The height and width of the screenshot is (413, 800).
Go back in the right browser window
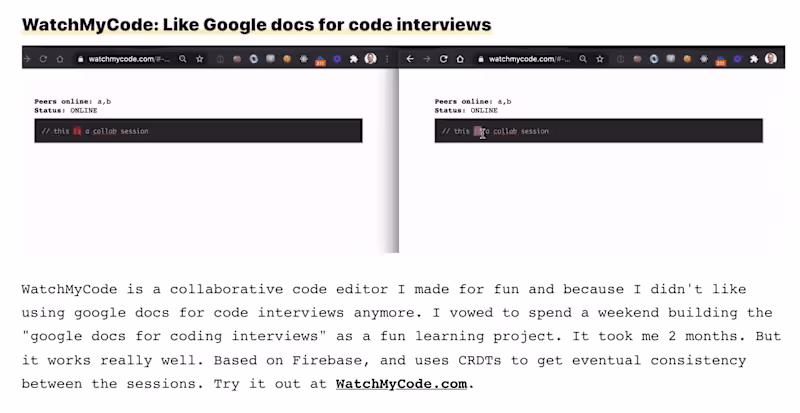[410, 59]
